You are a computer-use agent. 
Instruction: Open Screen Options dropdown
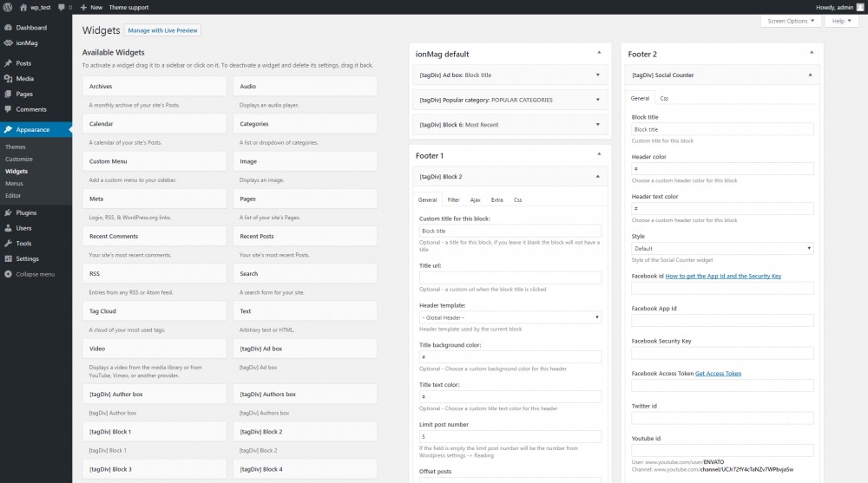tap(791, 21)
